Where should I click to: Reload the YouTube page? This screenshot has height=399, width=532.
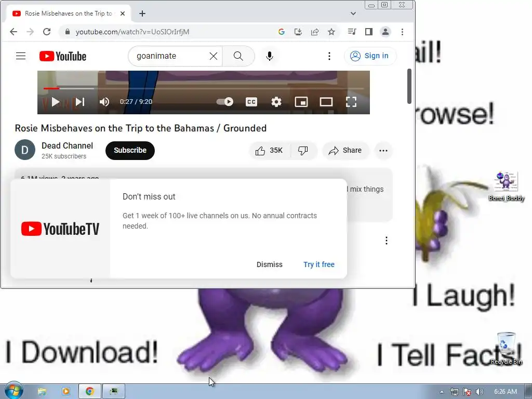tap(47, 32)
